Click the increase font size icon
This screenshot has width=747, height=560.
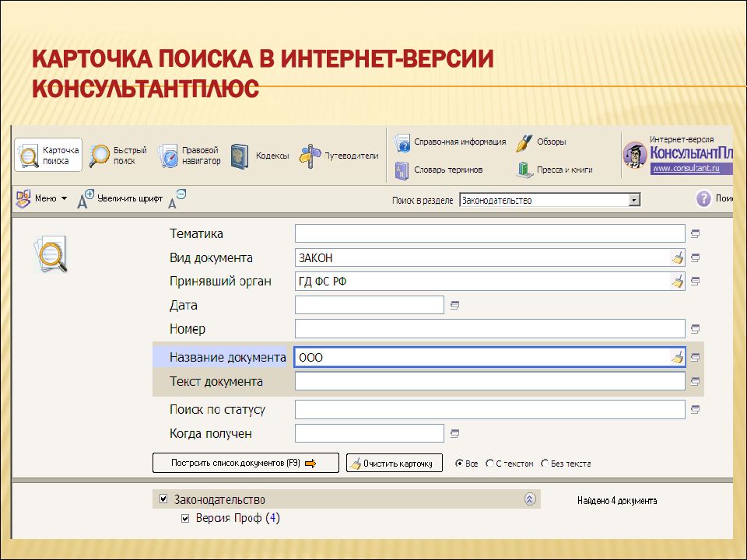[86, 199]
